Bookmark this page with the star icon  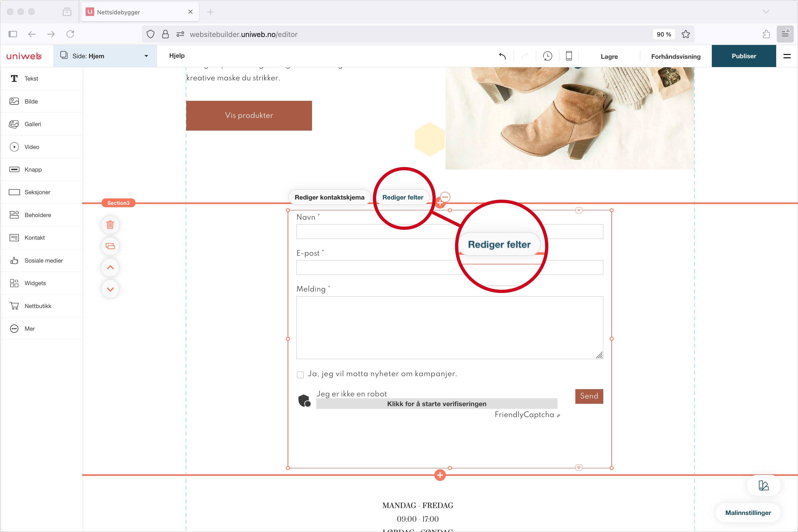(x=686, y=34)
